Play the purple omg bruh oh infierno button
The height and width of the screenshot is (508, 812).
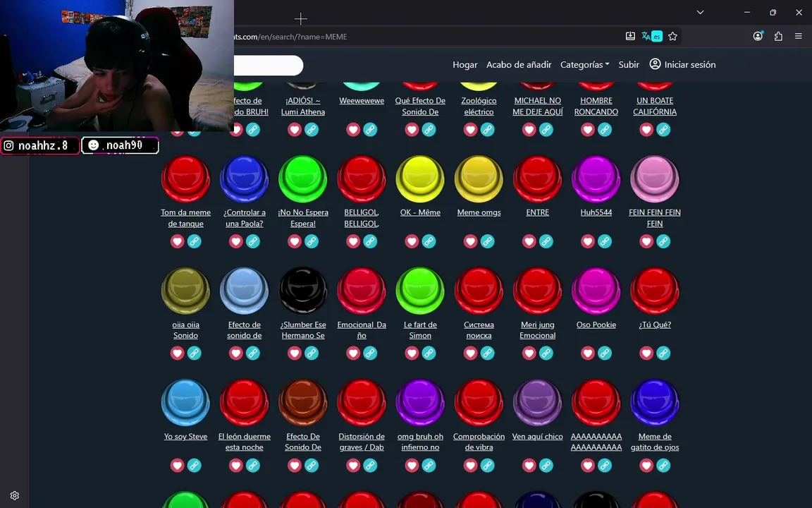point(420,403)
